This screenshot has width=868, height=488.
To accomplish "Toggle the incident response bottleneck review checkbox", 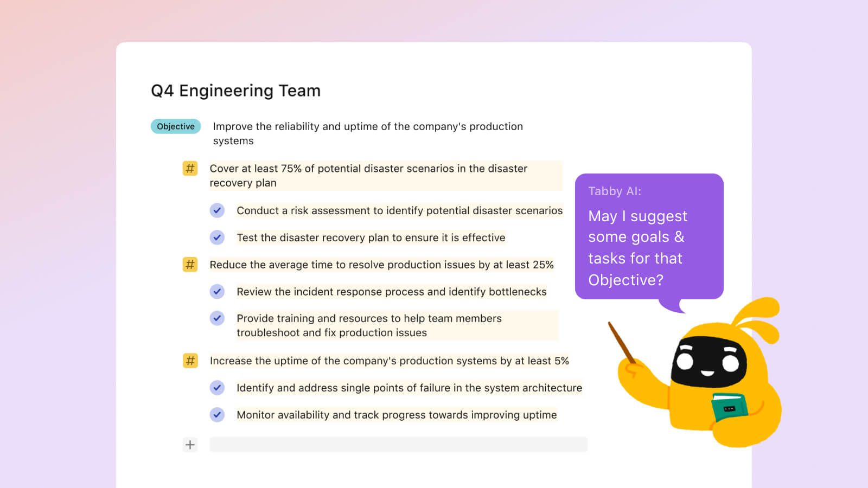I will click(x=218, y=292).
